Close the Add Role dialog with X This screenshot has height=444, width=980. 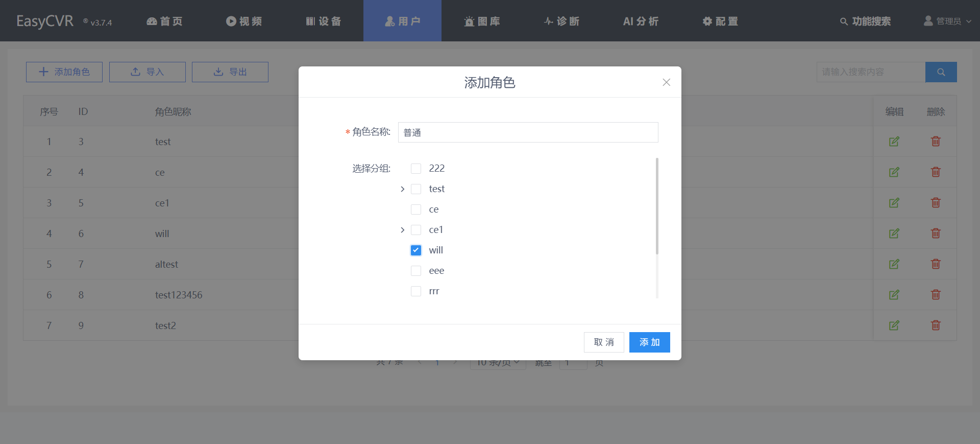(666, 82)
